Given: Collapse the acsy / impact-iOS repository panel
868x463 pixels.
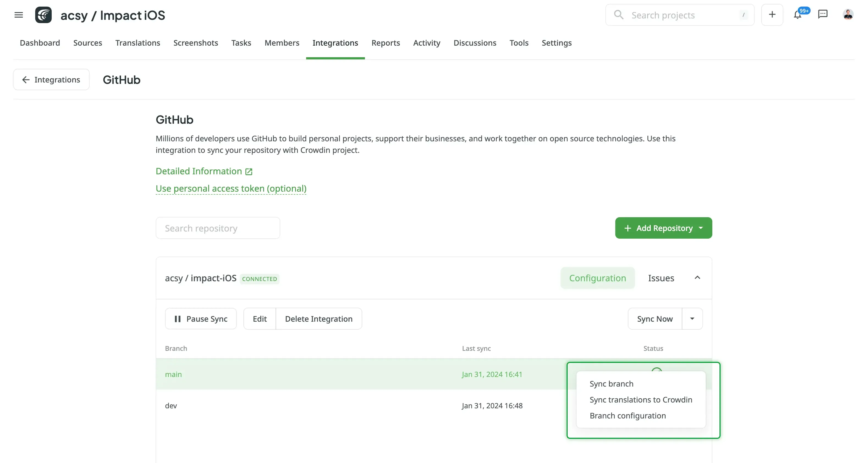Looking at the screenshot, I should [697, 278].
